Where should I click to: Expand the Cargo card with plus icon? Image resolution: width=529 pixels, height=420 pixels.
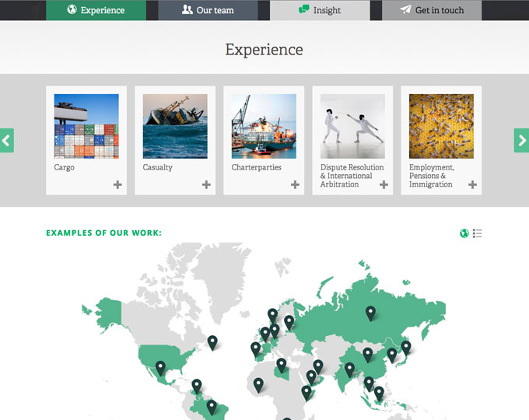coord(117,184)
